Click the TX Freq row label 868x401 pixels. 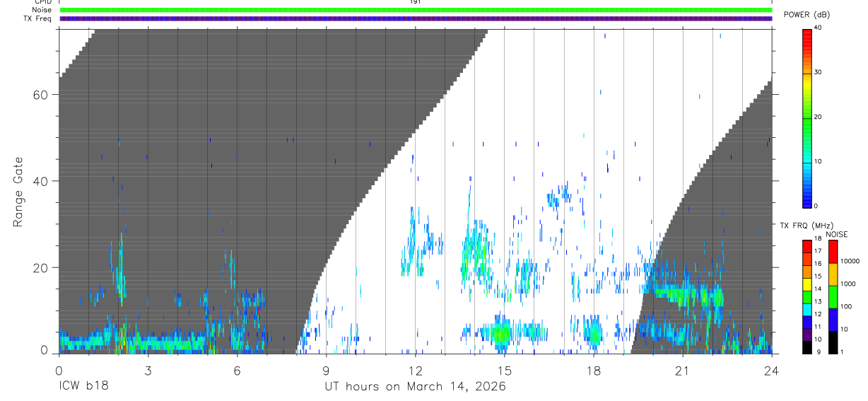(37, 18)
